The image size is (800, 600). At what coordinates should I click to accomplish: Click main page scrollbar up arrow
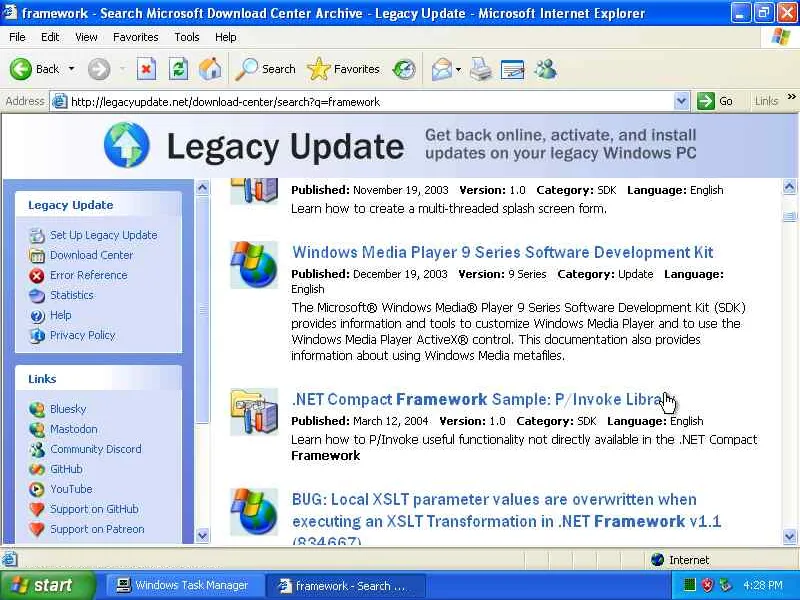[x=789, y=187]
